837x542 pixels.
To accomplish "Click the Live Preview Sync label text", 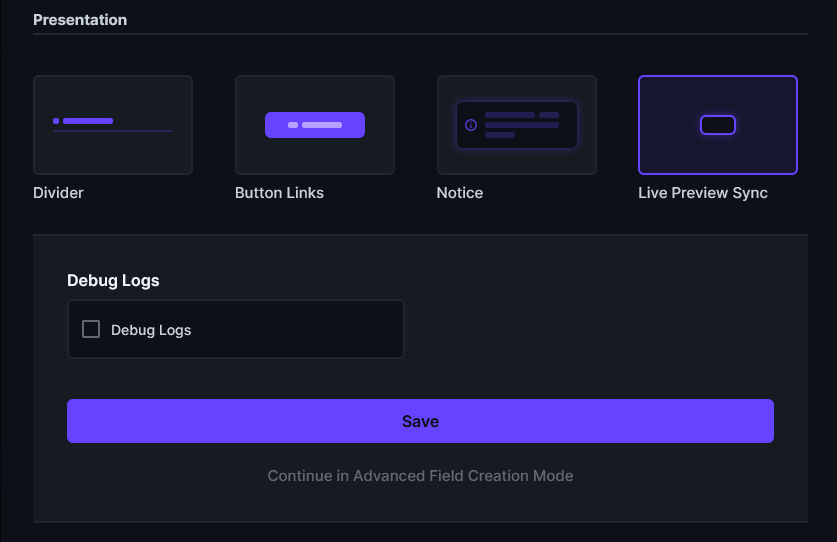I will 702,193.
